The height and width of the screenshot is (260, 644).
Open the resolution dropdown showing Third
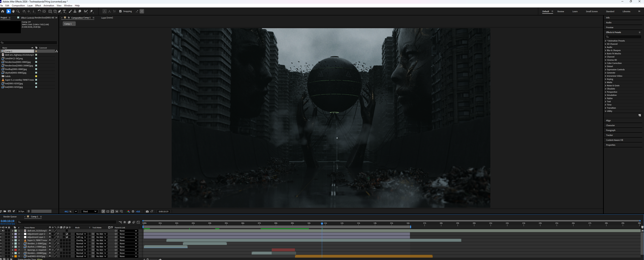(x=89, y=211)
